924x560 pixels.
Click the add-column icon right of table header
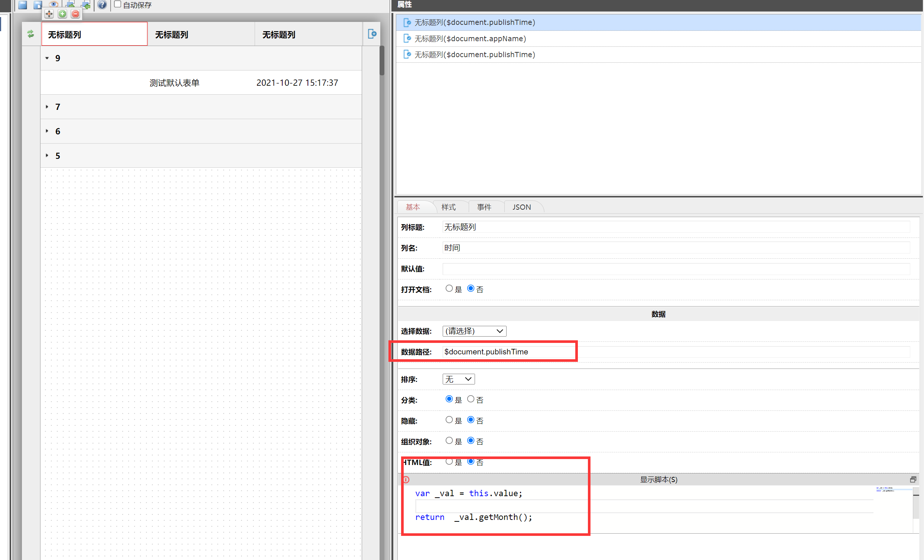pyautogui.click(x=372, y=34)
